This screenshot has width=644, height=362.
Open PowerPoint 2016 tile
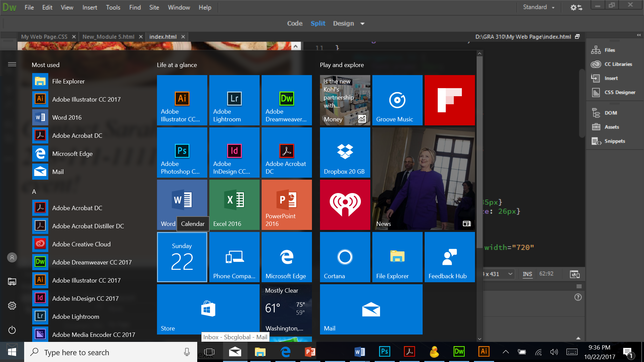coord(287,205)
